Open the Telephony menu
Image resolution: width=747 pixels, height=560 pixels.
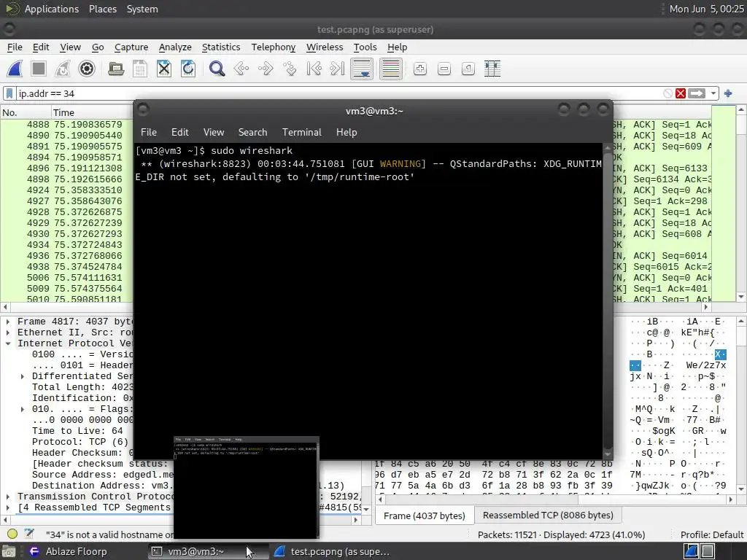click(274, 47)
